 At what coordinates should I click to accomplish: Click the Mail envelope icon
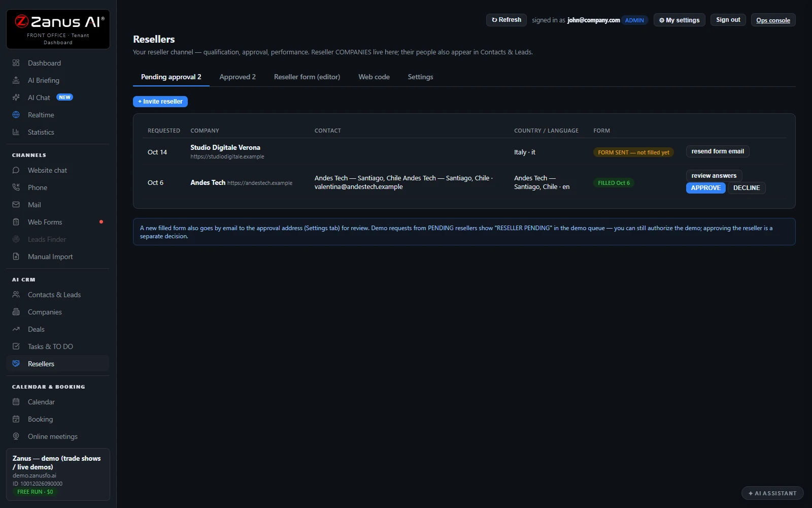[x=16, y=205]
